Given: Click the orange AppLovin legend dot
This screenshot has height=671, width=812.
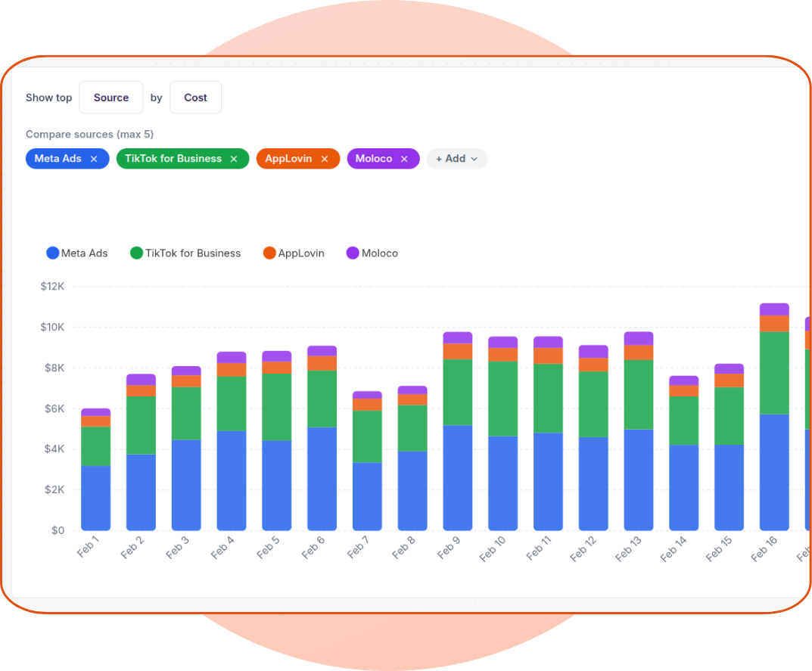Looking at the screenshot, I should [269, 253].
